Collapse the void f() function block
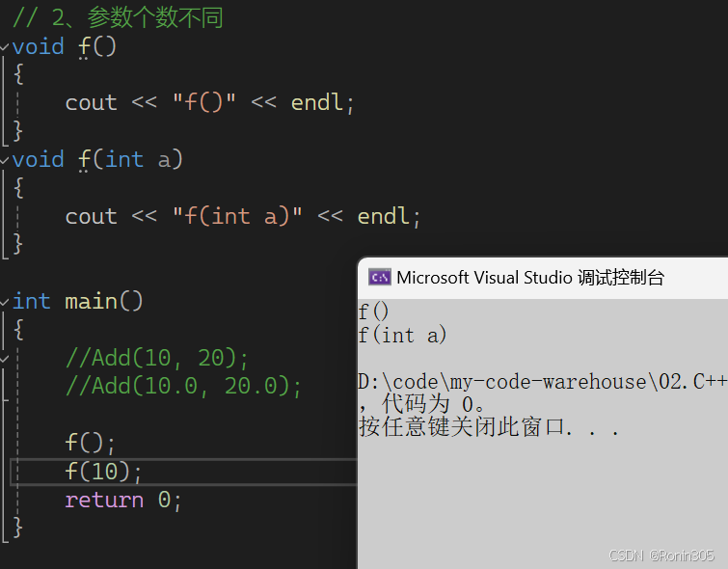The height and width of the screenshot is (569, 728). 4,46
